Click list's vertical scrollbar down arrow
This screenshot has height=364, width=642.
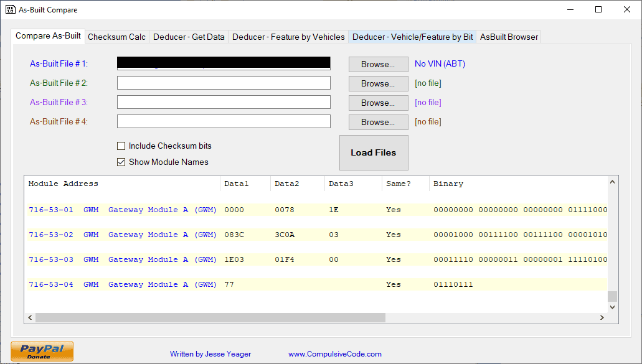pos(613,307)
